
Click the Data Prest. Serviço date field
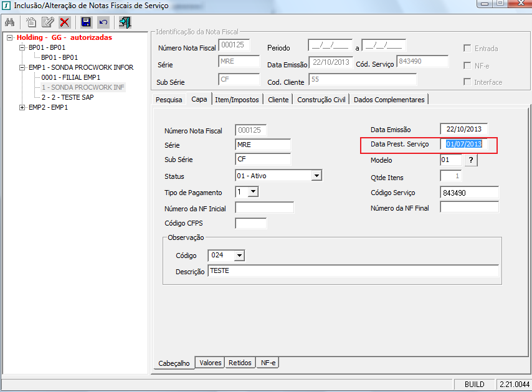point(463,144)
